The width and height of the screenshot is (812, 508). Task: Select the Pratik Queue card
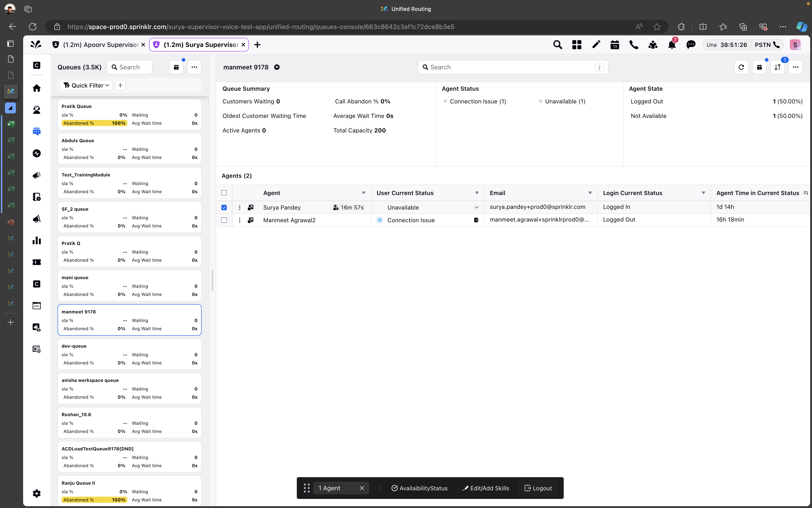[x=130, y=115]
